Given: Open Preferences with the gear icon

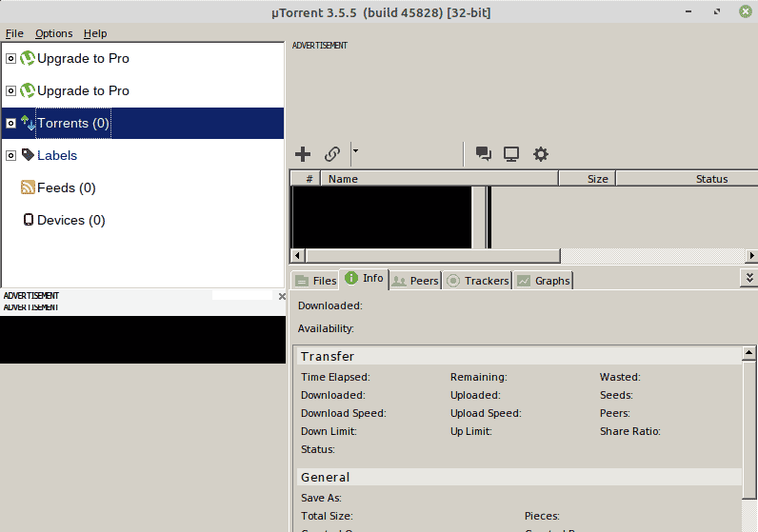Looking at the screenshot, I should coord(541,154).
